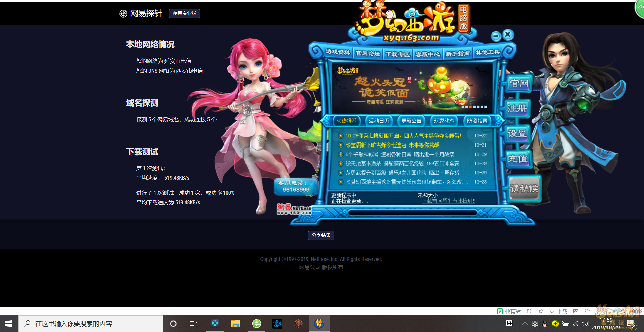Expand hidden system tray icons arrow
The width and height of the screenshot is (644, 332).
[x=525, y=324]
